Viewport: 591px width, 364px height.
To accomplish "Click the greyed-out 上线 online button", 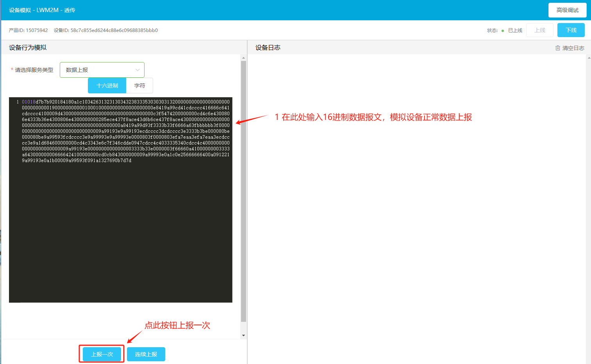I will point(539,30).
